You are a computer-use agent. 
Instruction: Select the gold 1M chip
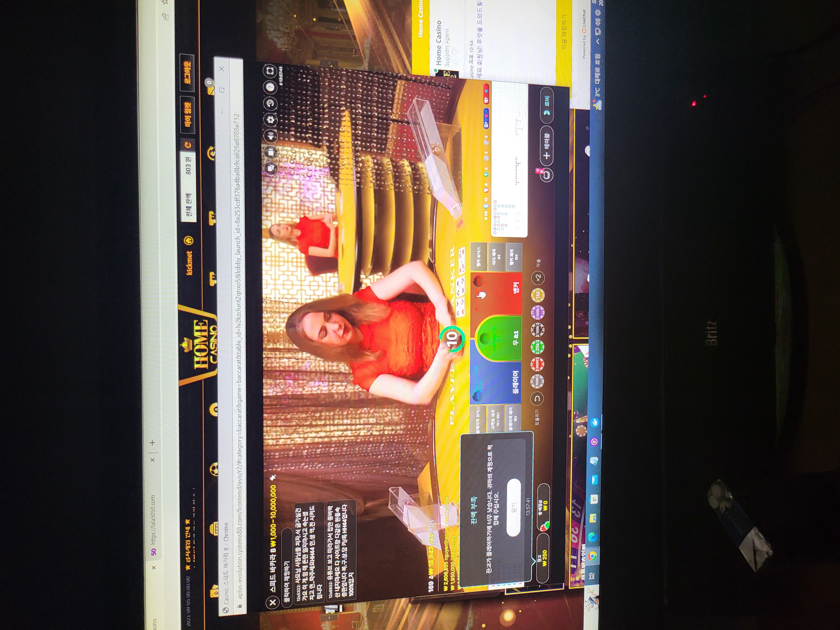(538, 295)
